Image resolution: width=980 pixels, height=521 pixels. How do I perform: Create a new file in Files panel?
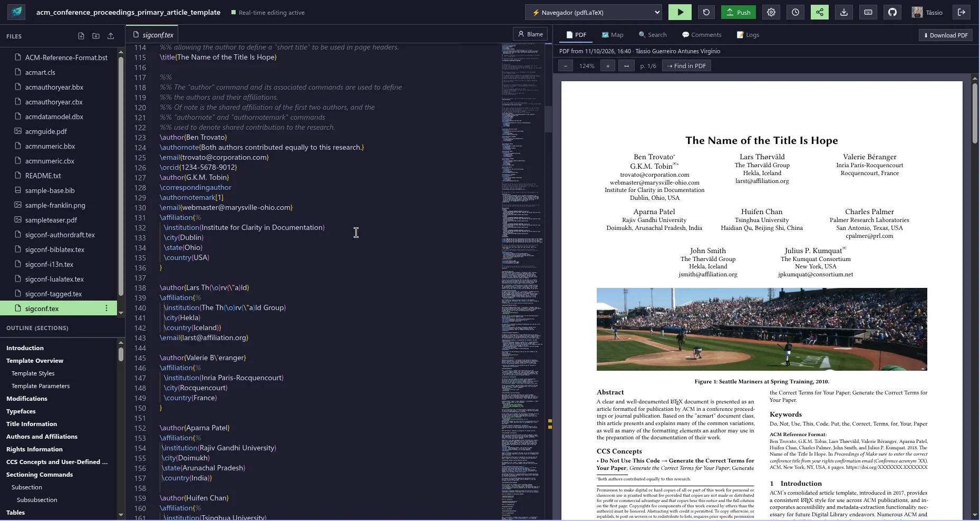tap(81, 36)
